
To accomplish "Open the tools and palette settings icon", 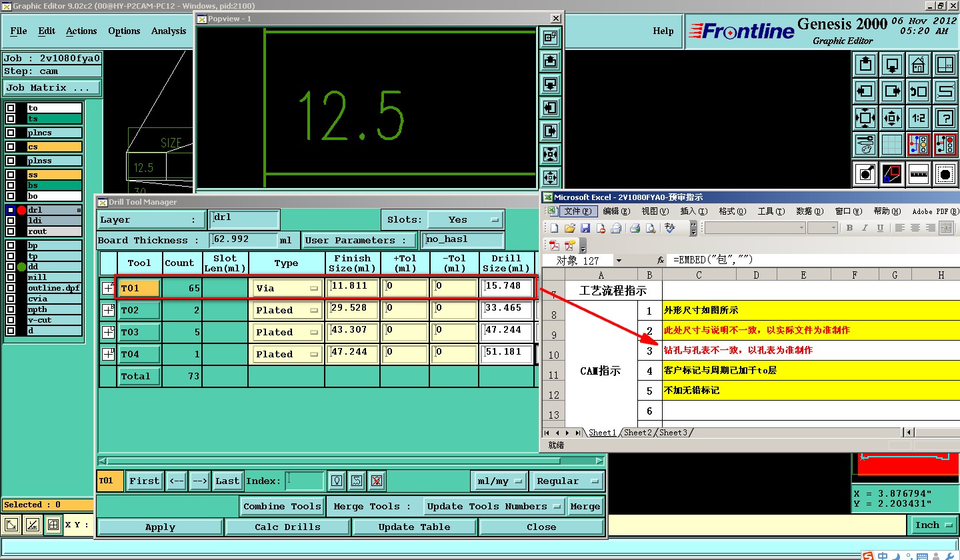I will tap(865, 145).
